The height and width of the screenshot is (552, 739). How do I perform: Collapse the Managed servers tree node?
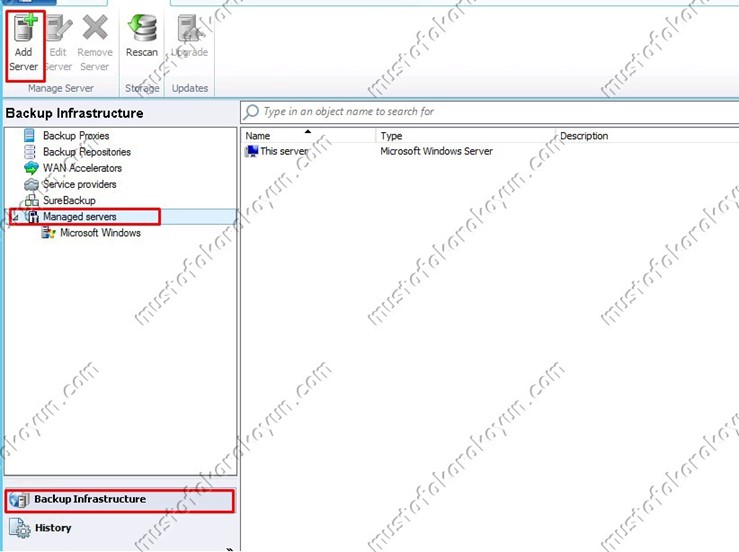[x=16, y=217]
